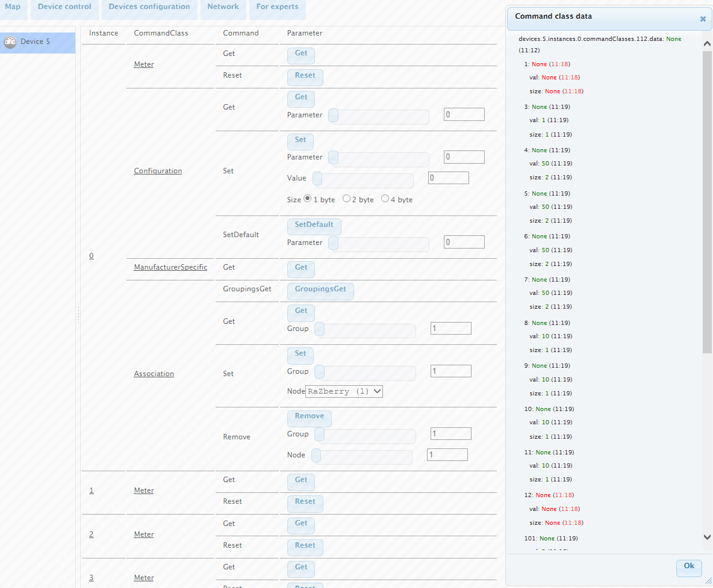Click the Association Remove Node input field
Viewport: 713px width, 588px height.
pyautogui.click(x=447, y=455)
